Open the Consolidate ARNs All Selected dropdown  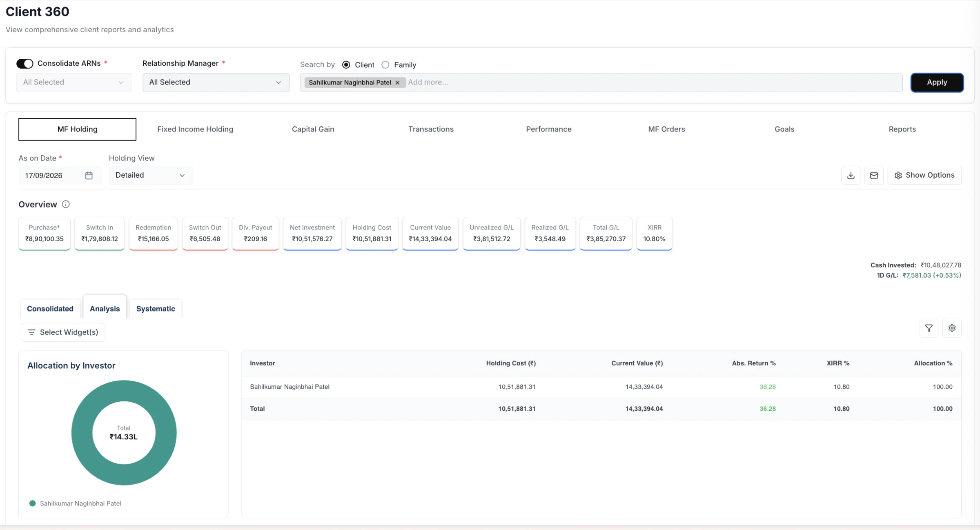(74, 82)
